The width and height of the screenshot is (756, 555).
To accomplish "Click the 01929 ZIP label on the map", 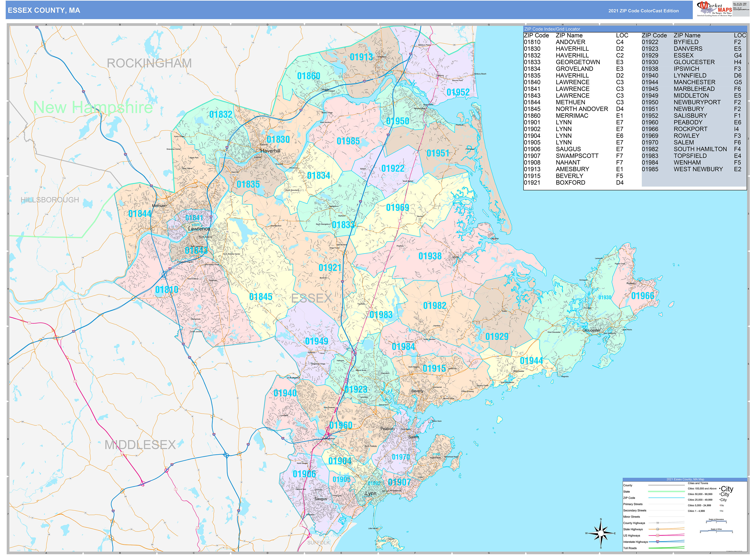I will pyautogui.click(x=497, y=337).
